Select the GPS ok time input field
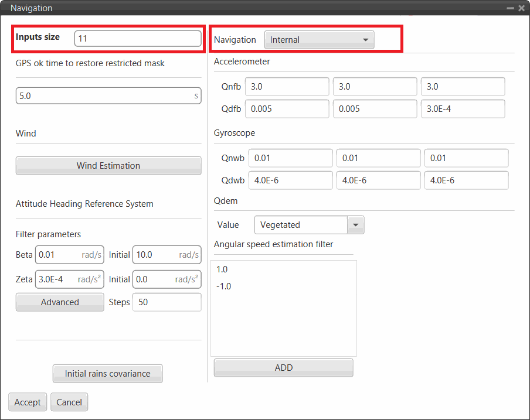 [x=106, y=95]
